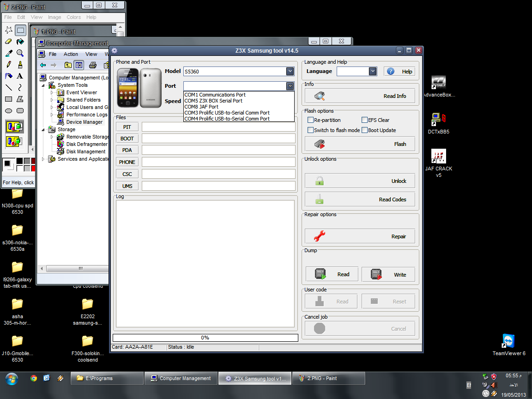532x399 pixels.
Task: Open the File menu in 2.PNG Paint
Action: coord(8,17)
